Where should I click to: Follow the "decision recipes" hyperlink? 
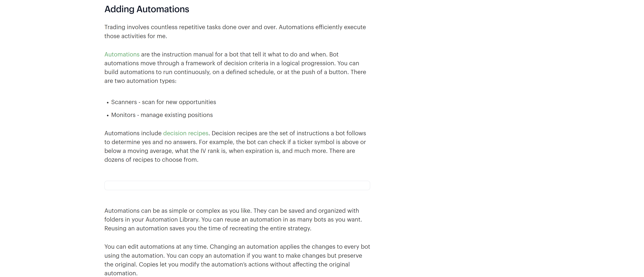(x=186, y=133)
